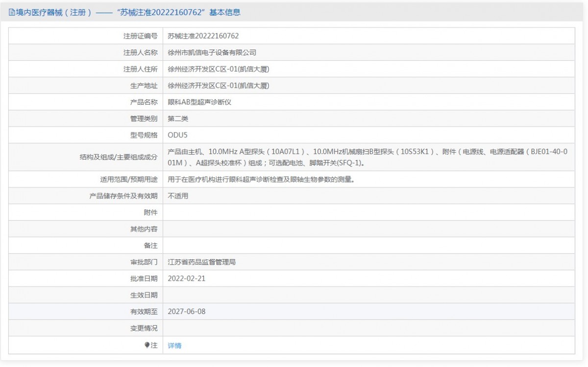Select model value ODU5
Viewport: 588px width, 367px height.
coord(177,135)
